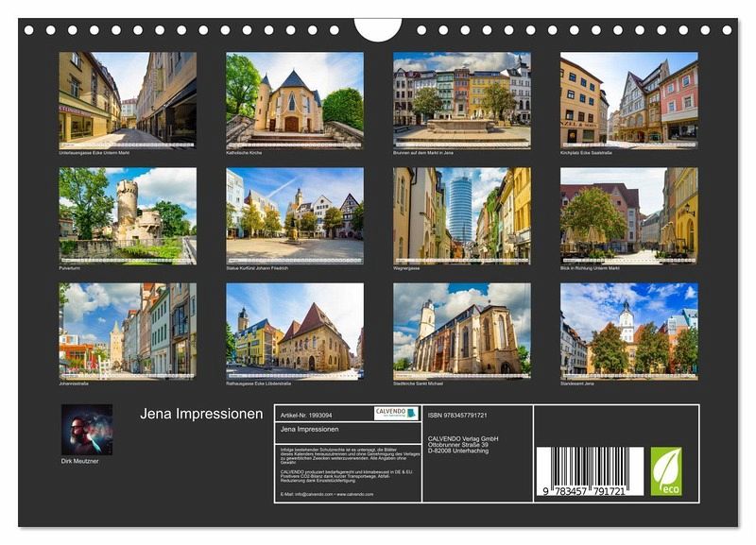Open the Standesamt Jena photo
Screen dimensions: 756x545
click(x=629, y=331)
